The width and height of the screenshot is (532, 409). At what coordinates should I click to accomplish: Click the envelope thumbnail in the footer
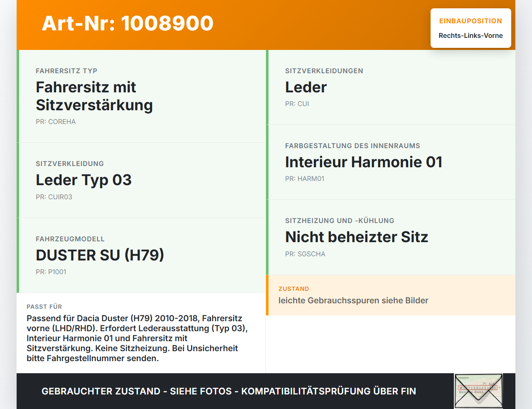(x=478, y=391)
